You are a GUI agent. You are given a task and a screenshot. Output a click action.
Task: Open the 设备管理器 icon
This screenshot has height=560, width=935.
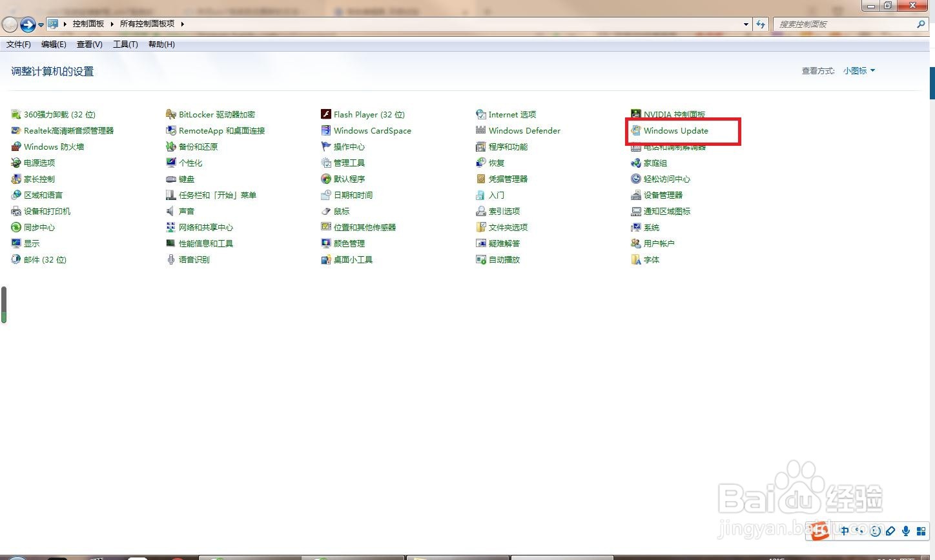636,195
